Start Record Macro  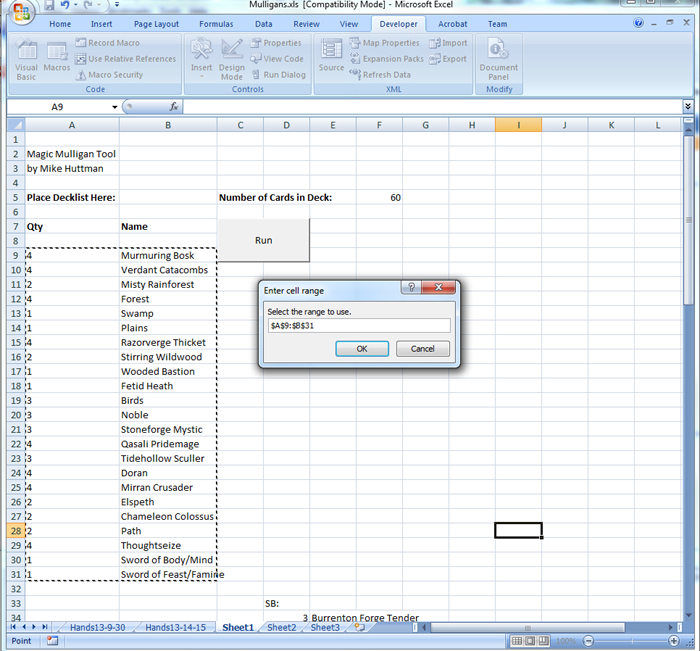click(108, 43)
